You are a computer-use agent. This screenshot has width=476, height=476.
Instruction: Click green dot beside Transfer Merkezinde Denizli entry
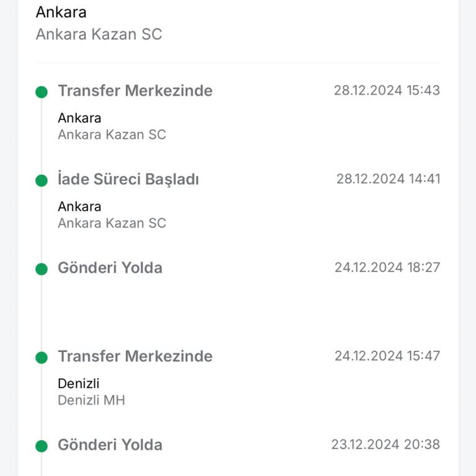(42, 358)
